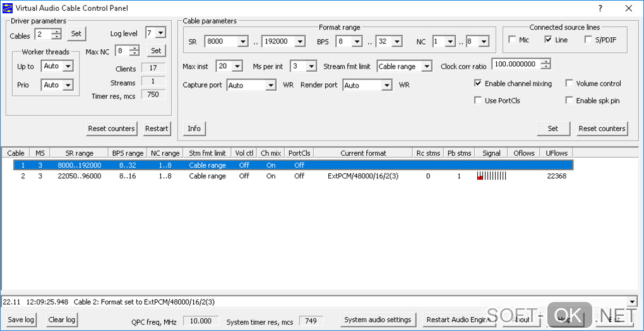Sort by the UFlows column header
Image resolution: width=644 pixels, height=331 pixels.
pyautogui.click(x=556, y=153)
